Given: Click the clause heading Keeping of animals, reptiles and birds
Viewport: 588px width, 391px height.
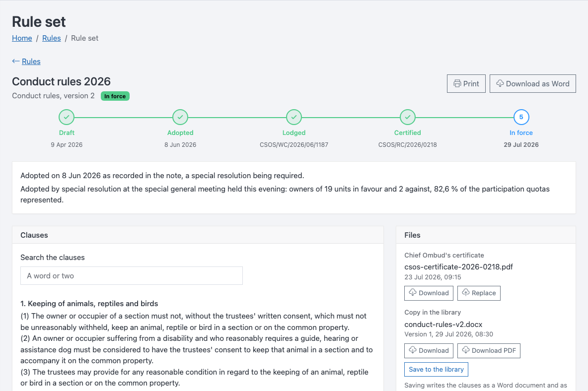Looking at the screenshot, I should click(x=89, y=304).
